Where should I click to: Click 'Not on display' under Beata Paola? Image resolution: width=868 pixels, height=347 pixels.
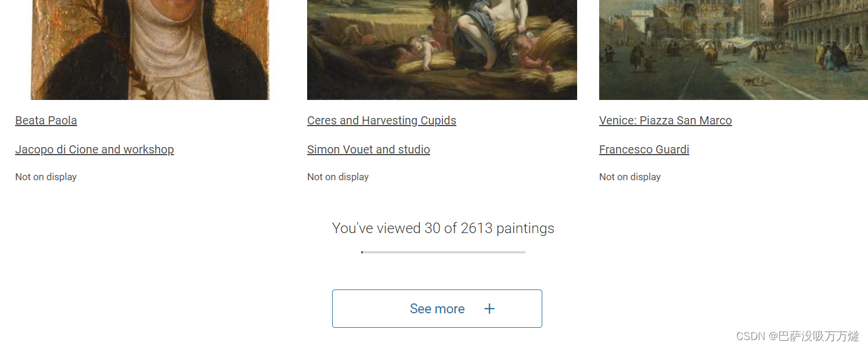point(46,177)
